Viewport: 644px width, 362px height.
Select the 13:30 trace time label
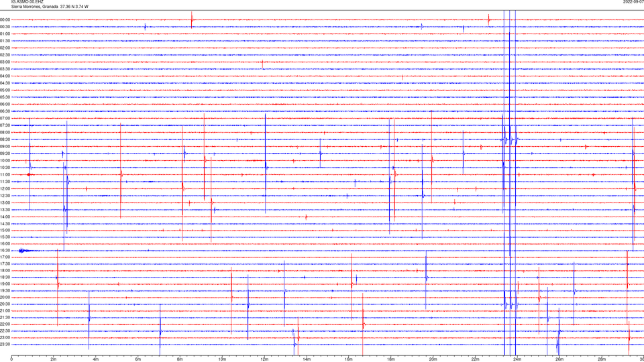pos(5,209)
